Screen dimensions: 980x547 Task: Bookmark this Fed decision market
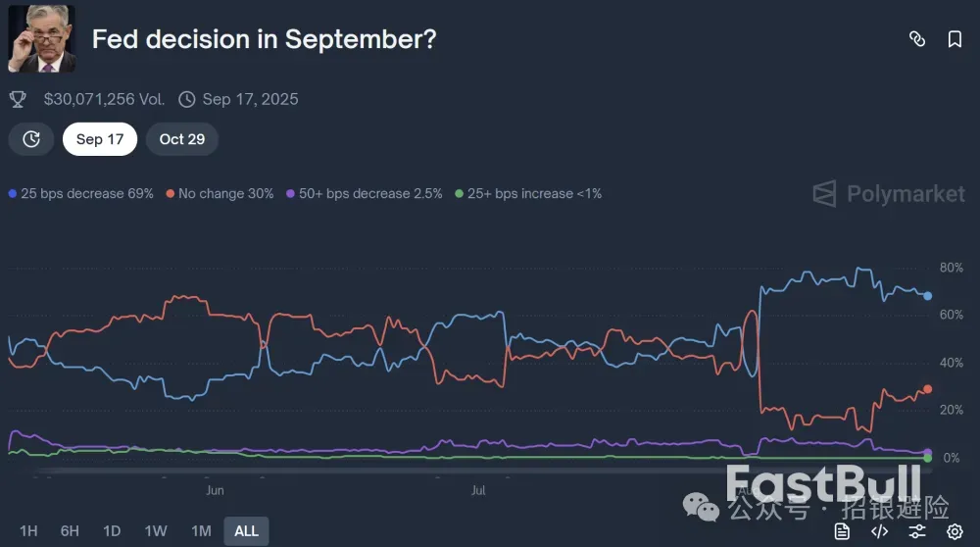coord(955,39)
